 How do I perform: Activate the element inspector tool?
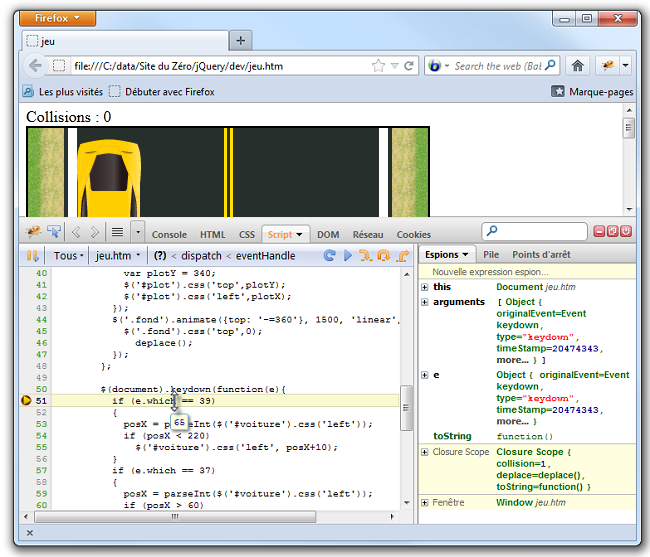[x=53, y=233]
